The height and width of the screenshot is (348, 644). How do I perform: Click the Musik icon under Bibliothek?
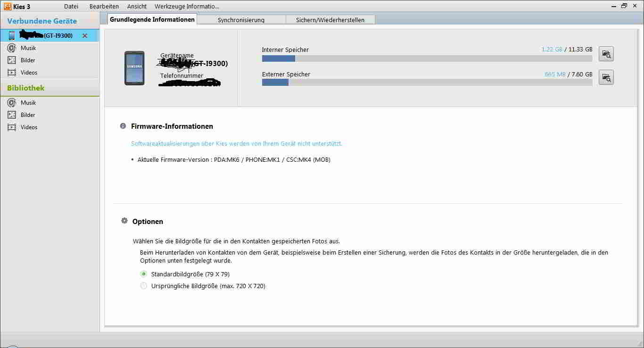[12, 103]
